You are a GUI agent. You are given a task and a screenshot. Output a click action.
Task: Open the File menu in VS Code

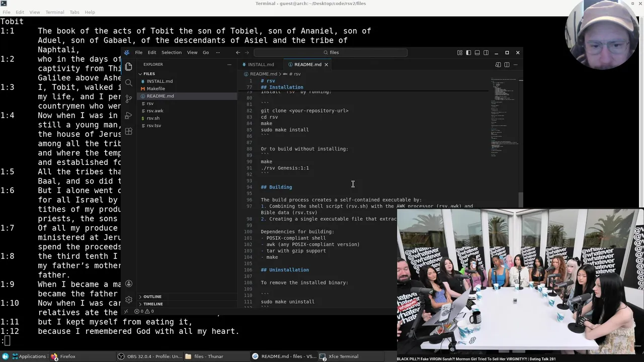coord(138,52)
